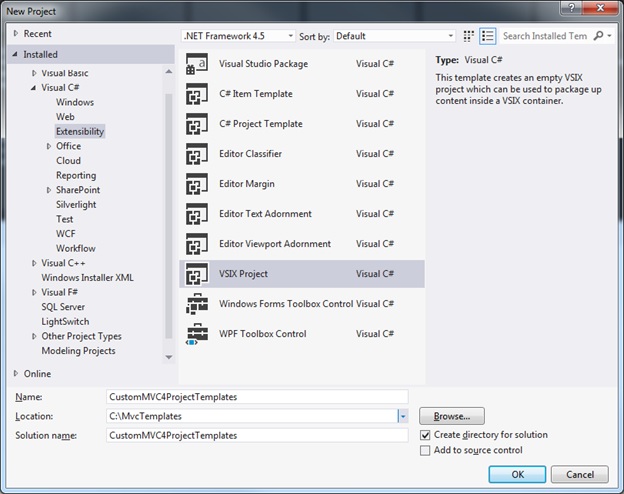The image size is (624, 494).
Task: Click the Visual Studio Package template icon
Action: click(x=197, y=64)
